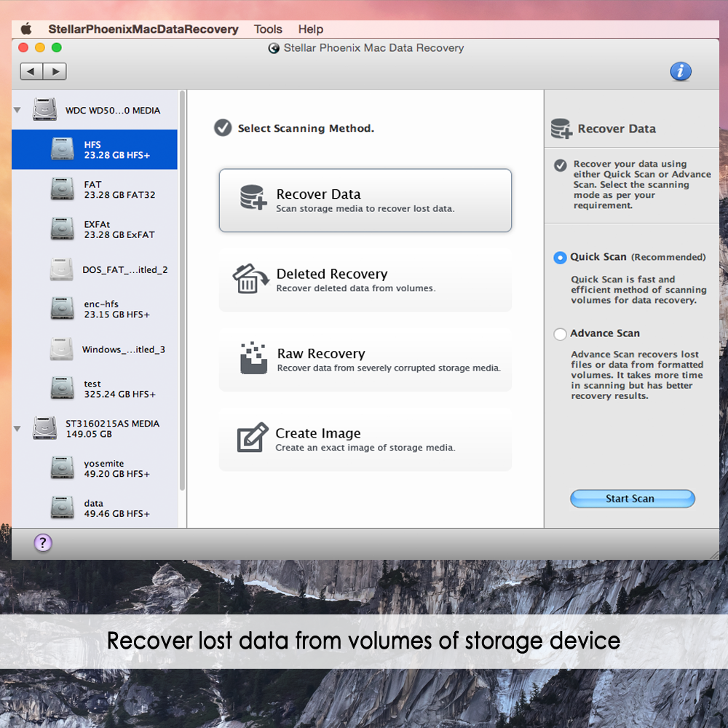Click the checkmark beside the recovery description
This screenshot has height=728, width=728.
[x=561, y=165]
